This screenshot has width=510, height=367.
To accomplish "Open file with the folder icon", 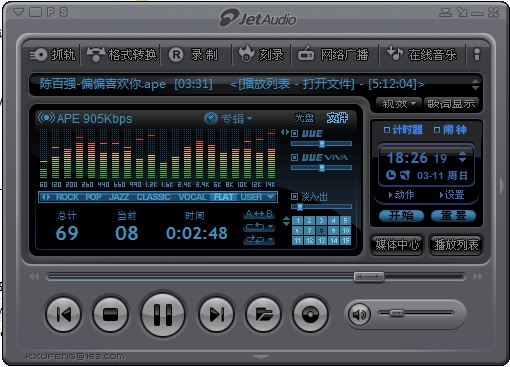I will pyautogui.click(x=263, y=315).
